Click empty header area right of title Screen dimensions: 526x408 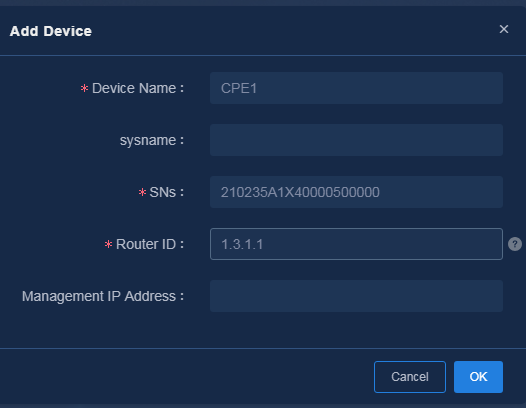coord(295,31)
